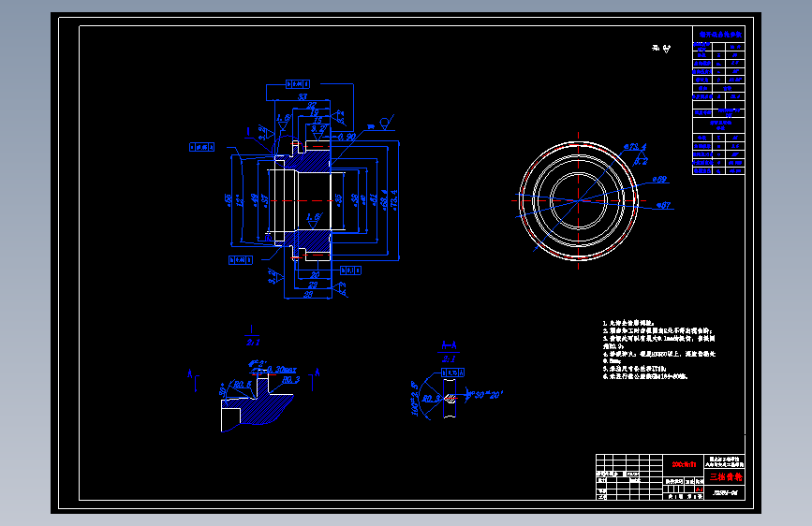Viewport: 812px width, 526px height.
Task: Select the 0.90 dimension text
Action: click(x=347, y=138)
